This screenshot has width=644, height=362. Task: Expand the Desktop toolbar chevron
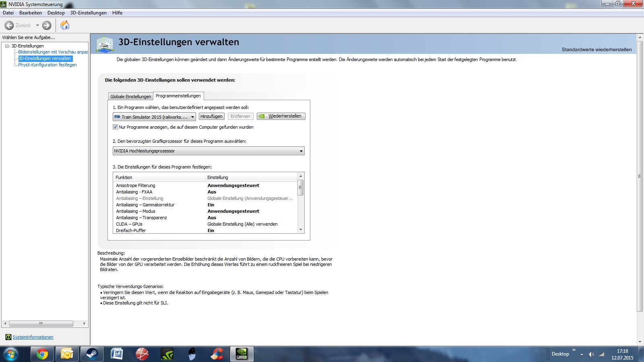coord(574,350)
